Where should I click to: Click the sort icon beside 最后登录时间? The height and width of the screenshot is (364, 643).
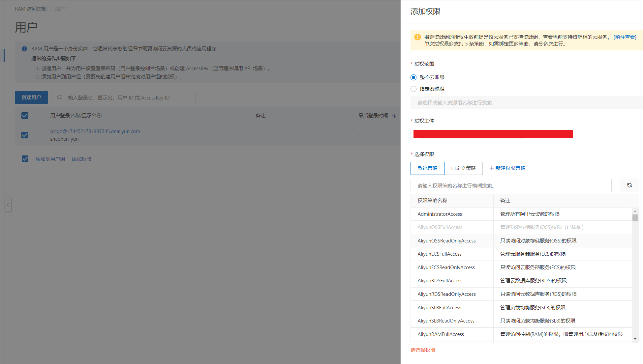tap(394, 116)
